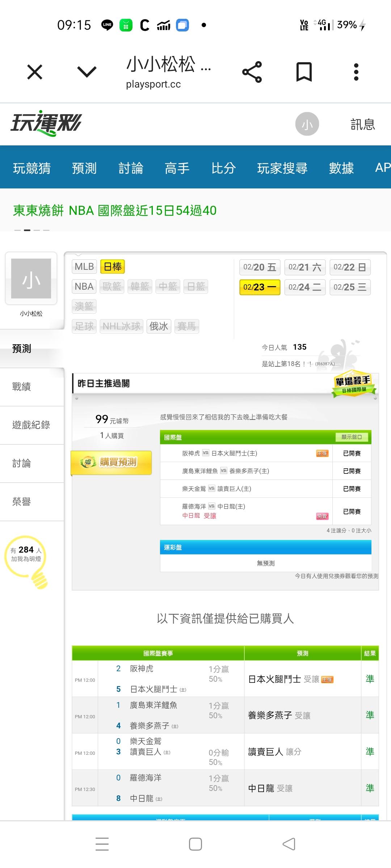
Task: Tap Android home button
Action: point(195,844)
